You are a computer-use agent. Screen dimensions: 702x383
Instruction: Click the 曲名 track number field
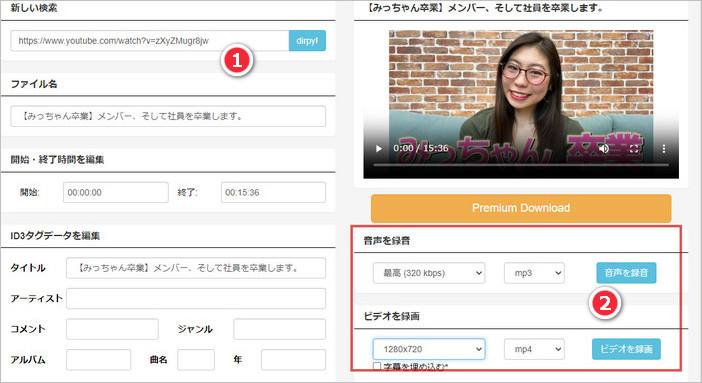(x=196, y=360)
